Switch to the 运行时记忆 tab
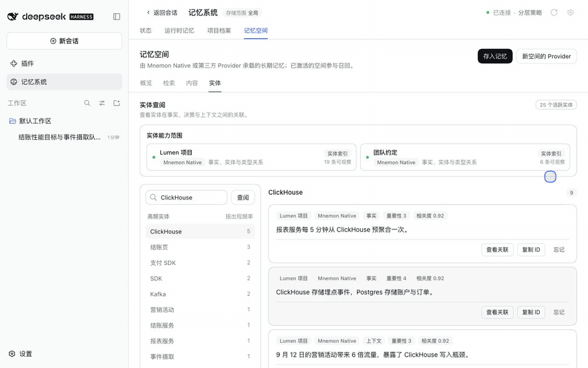Screen dimensions: 588x368 pos(179,31)
